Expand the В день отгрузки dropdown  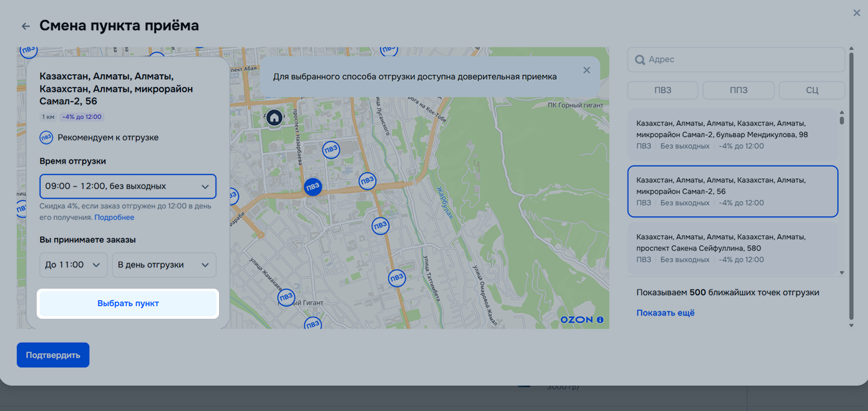click(164, 265)
